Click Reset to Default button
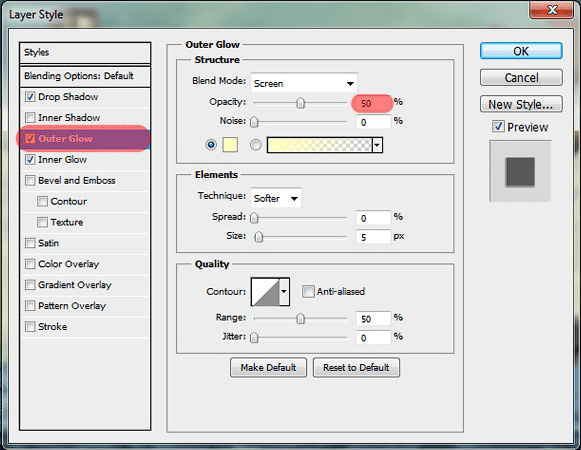 click(356, 368)
